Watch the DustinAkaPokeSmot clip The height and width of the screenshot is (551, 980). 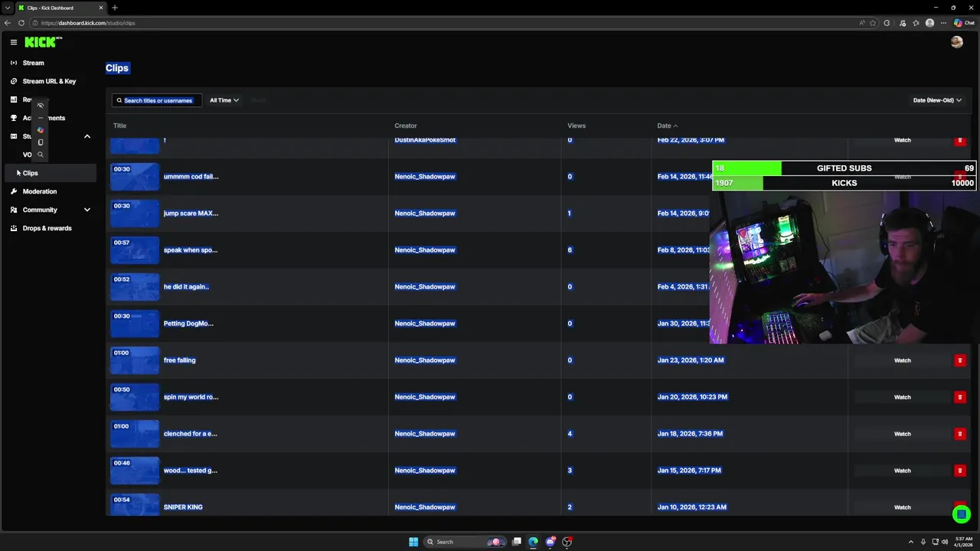(903, 140)
